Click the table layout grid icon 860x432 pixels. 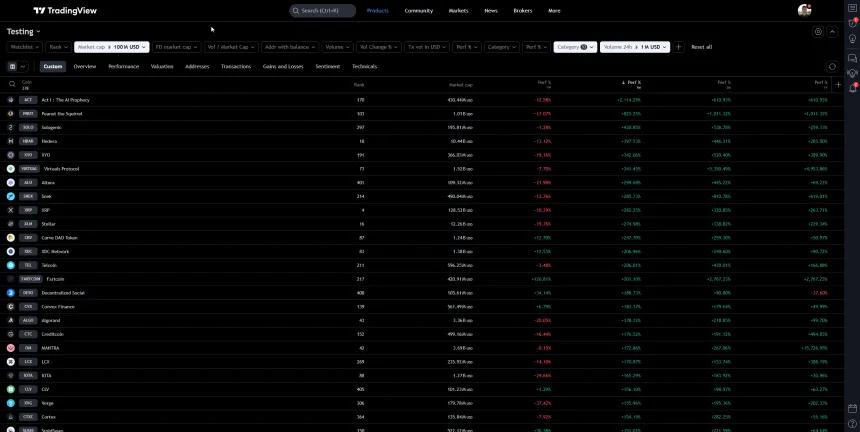[x=13, y=66]
